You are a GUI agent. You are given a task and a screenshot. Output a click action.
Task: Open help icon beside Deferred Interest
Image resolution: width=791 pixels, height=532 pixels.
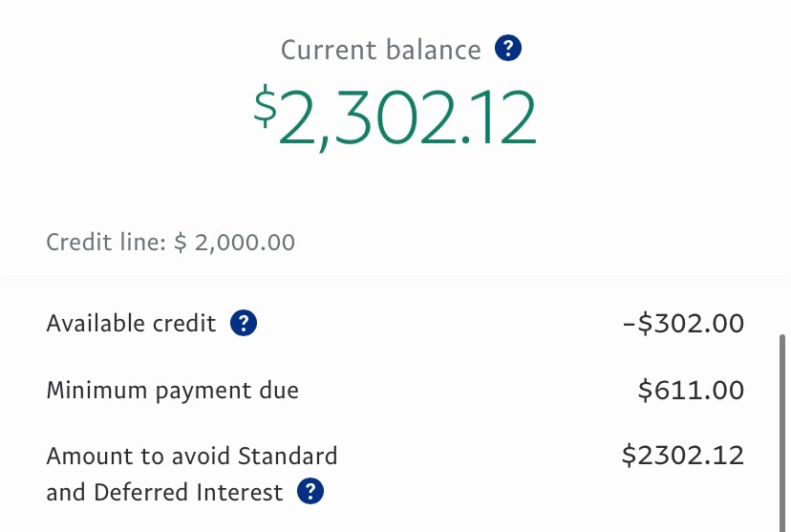(310, 492)
